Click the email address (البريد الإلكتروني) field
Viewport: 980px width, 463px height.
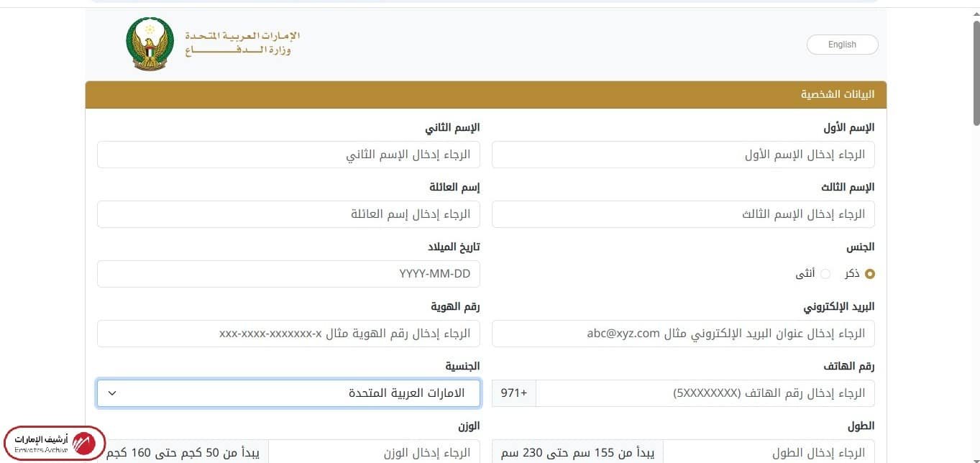[682, 333]
